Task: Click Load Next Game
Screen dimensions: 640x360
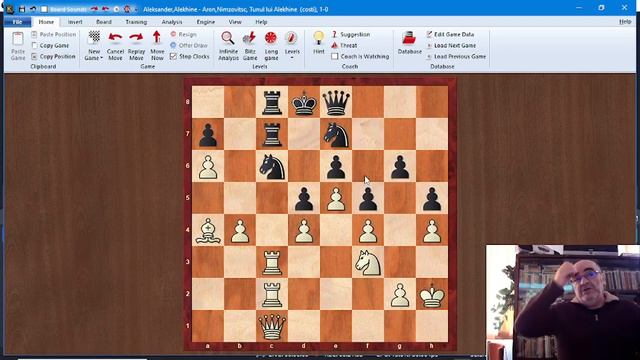Action: 451,46
